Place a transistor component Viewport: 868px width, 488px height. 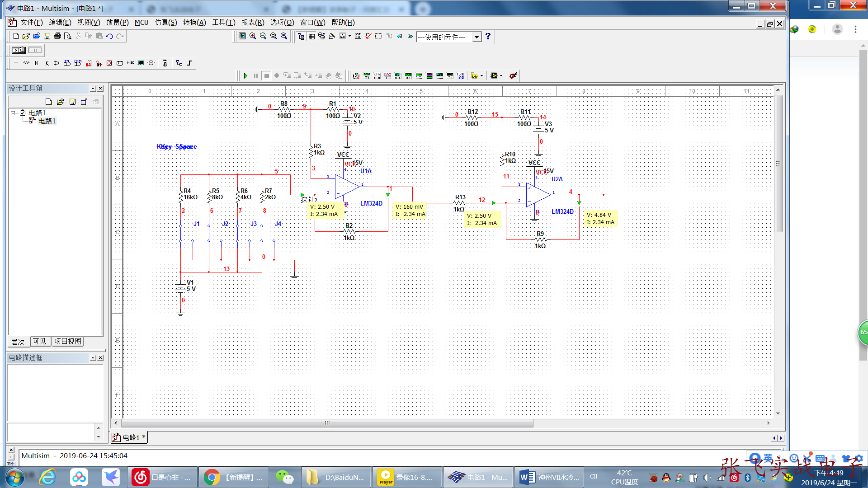pos(47,63)
